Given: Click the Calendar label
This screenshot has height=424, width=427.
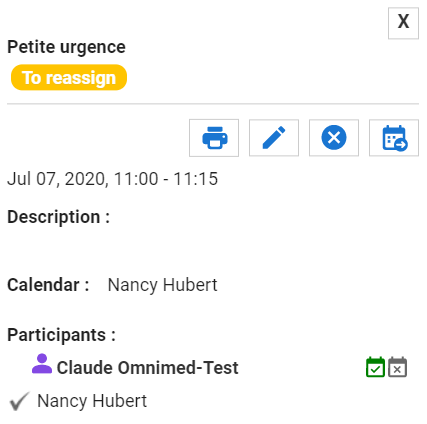Looking at the screenshot, I should tap(48, 285).
